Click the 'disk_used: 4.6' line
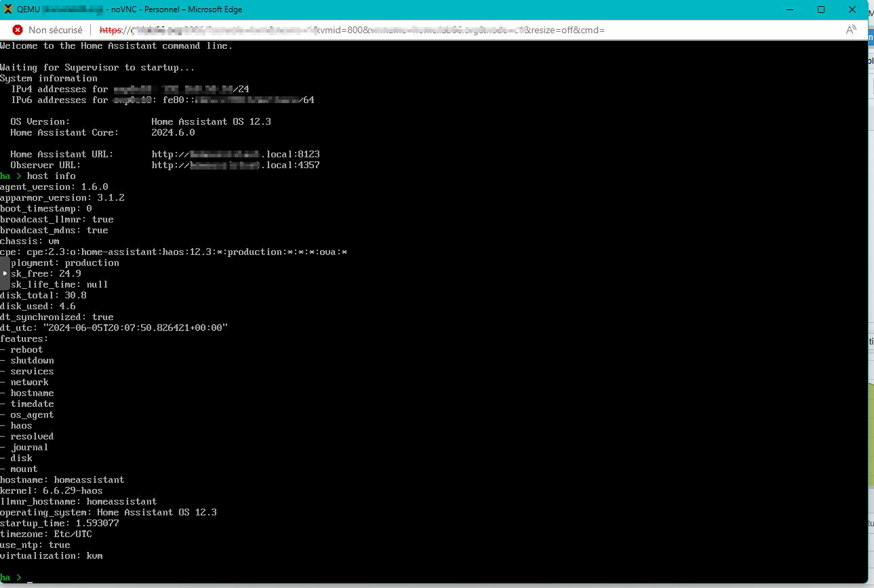 point(38,307)
